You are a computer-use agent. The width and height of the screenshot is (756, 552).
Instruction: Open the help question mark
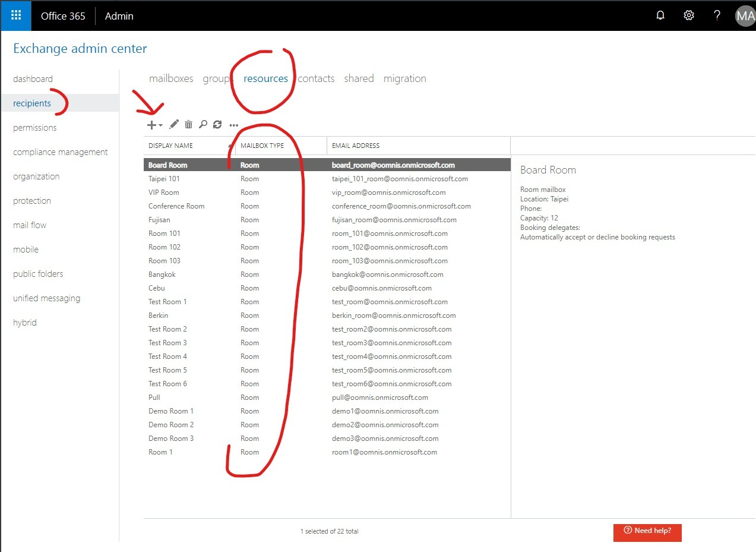pyautogui.click(x=717, y=15)
